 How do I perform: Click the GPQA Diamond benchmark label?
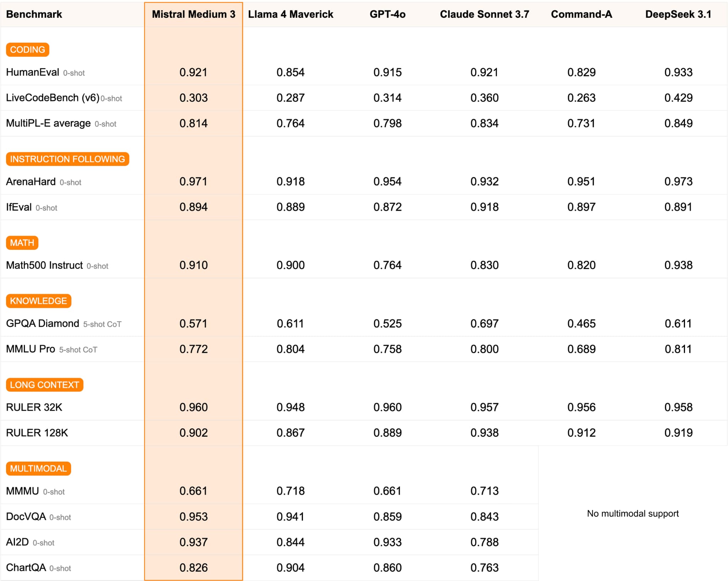[43, 323]
